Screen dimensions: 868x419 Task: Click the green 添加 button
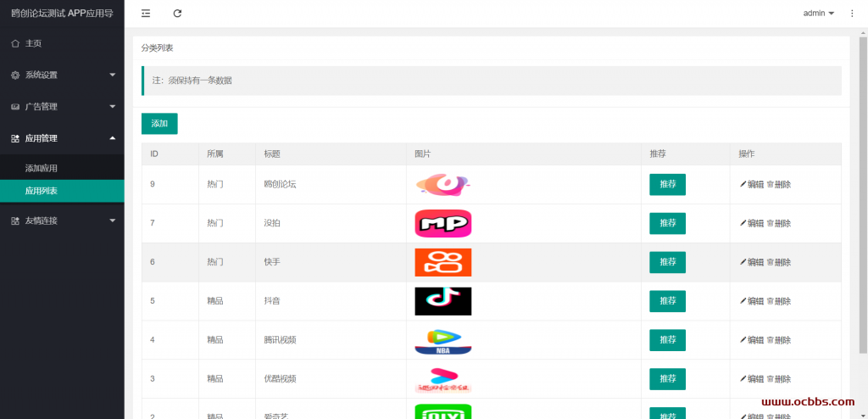[159, 124]
